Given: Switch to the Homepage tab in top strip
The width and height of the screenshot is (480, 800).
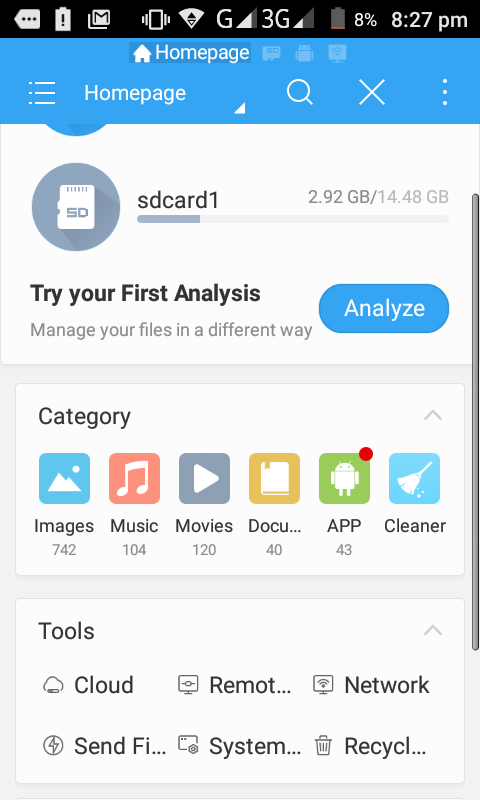Looking at the screenshot, I should pos(190,53).
